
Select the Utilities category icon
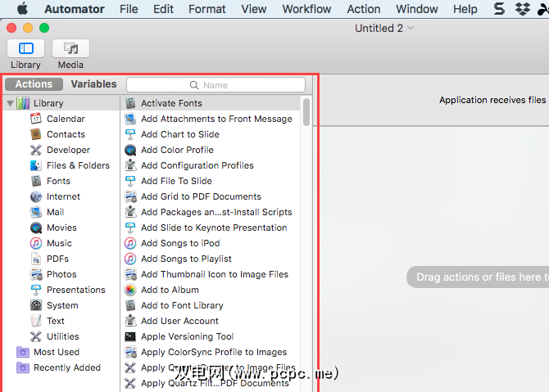tap(36, 336)
